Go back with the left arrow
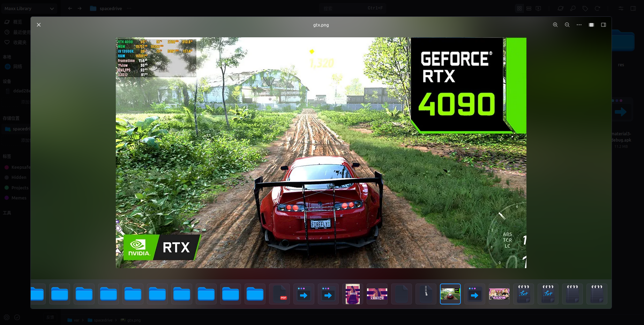The image size is (644, 325). click(x=70, y=8)
